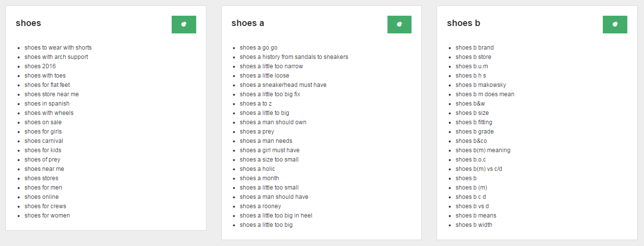Click the 'shoes a' card heading
The height and width of the screenshot is (246, 644).
click(248, 23)
